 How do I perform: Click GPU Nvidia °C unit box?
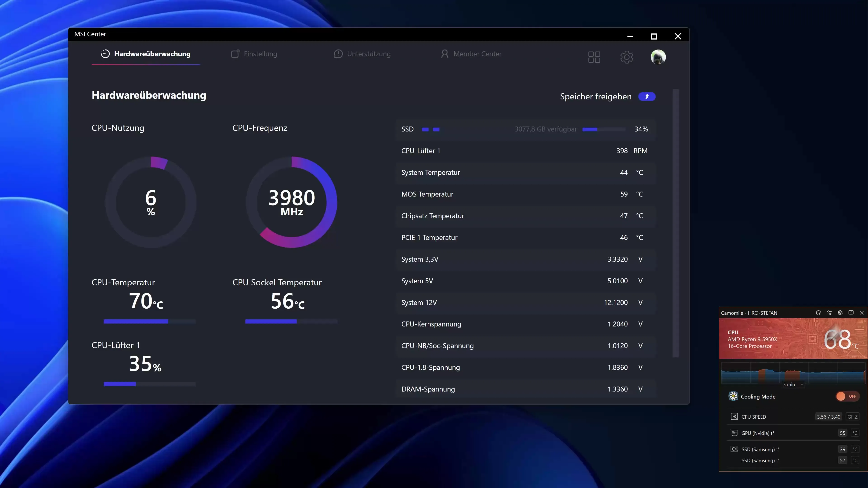pos(855,433)
